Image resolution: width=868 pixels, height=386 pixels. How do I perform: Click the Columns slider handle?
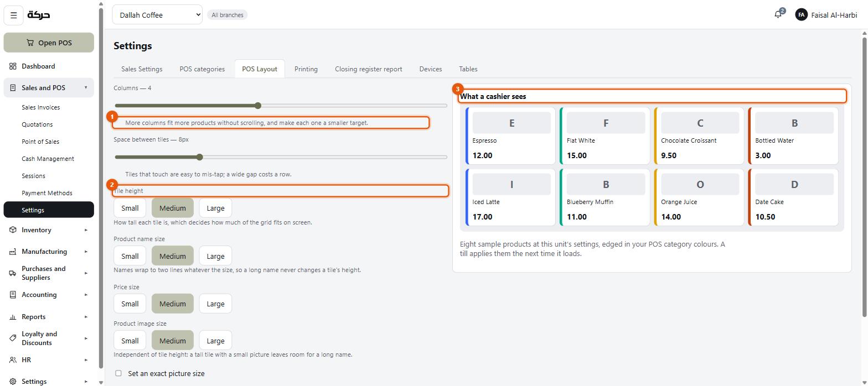click(x=258, y=105)
